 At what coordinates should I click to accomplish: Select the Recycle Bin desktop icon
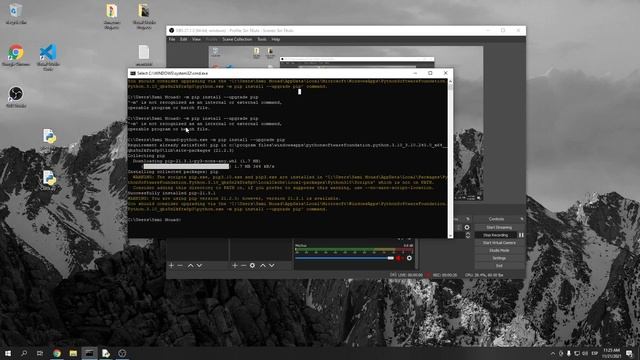coord(16,13)
